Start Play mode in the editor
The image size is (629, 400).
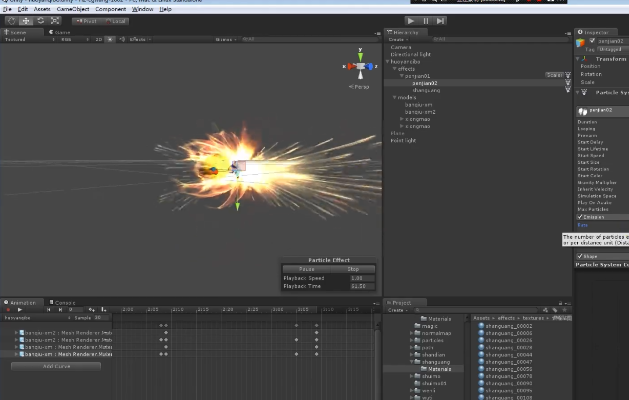coord(410,21)
